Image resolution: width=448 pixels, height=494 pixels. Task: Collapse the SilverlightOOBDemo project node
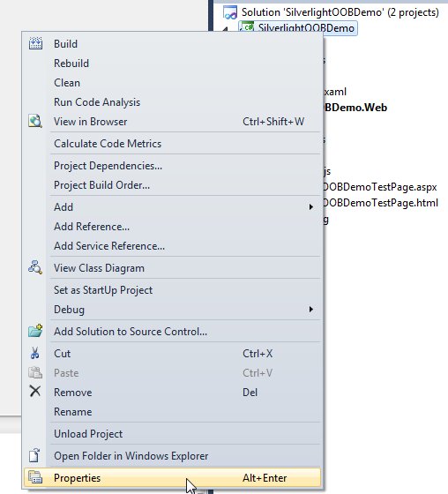pos(226,29)
